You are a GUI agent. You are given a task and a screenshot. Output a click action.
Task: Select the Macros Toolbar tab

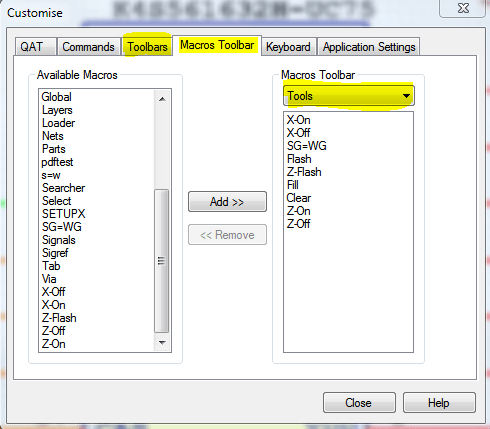pos(217,45)
